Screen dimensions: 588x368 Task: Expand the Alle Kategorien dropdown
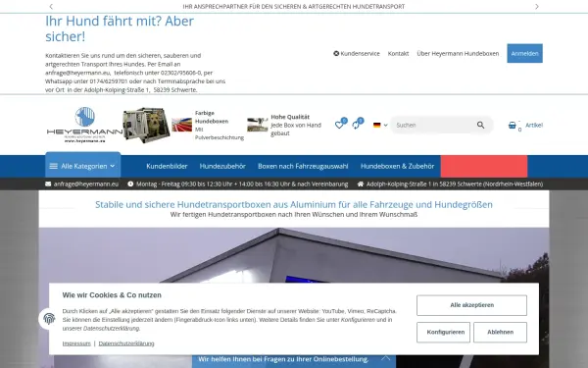(83, 166)
